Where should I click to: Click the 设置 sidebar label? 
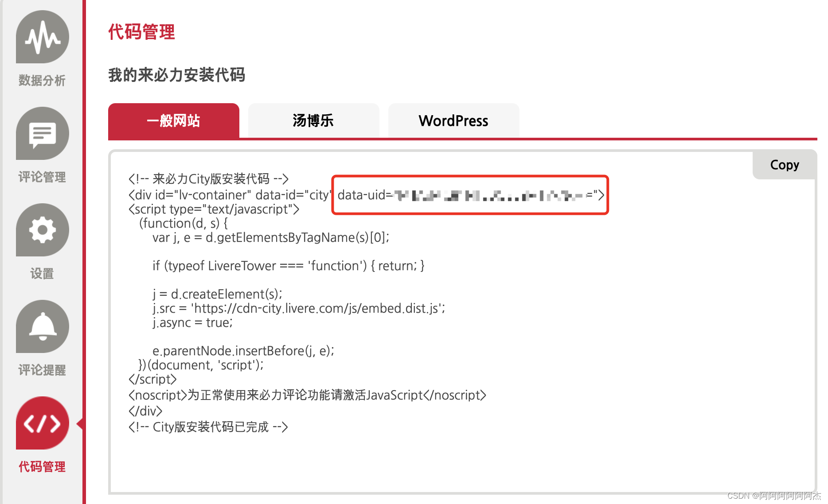[42, 274]
